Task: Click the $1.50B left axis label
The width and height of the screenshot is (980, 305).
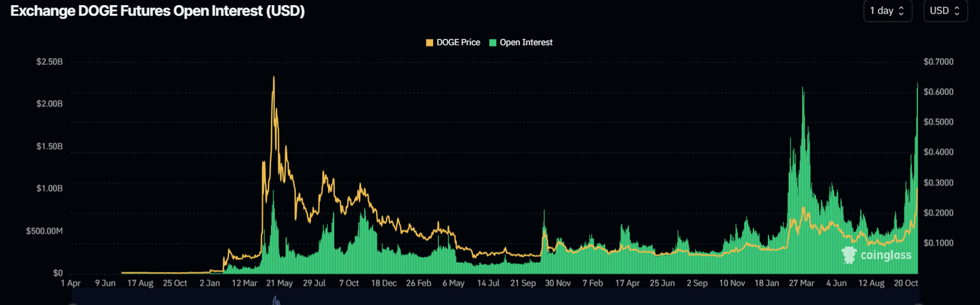Action: click(x=49, y=147)
